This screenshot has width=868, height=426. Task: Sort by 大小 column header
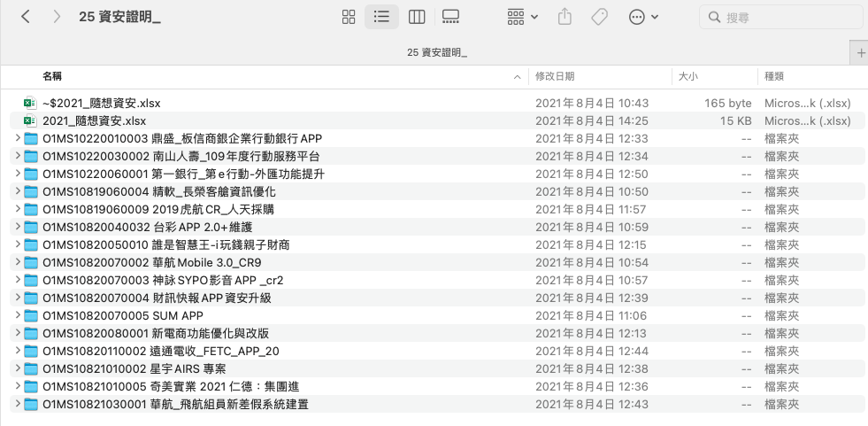(688, 76)
